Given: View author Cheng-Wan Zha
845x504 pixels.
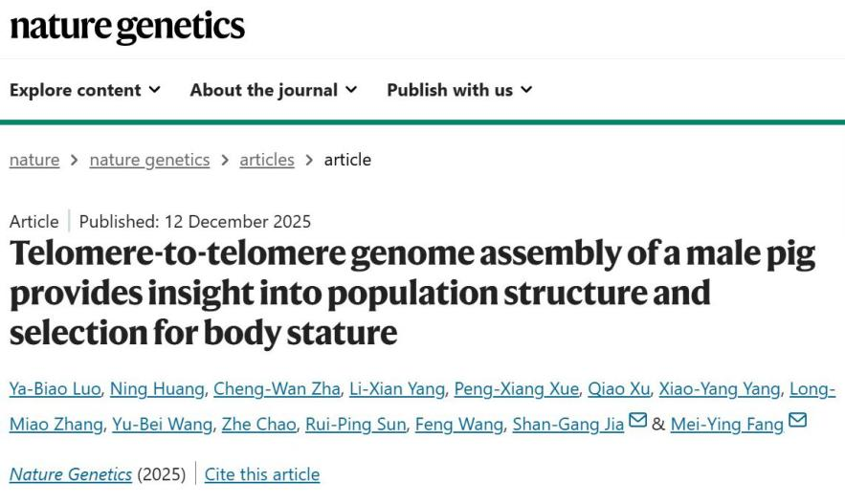Looking at the screenshot, I should 277,388.
